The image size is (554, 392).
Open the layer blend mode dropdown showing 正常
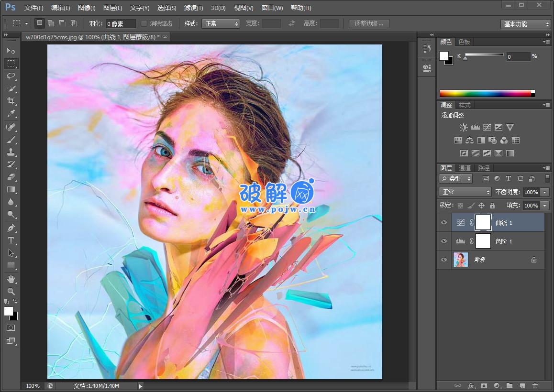point(464,192)
